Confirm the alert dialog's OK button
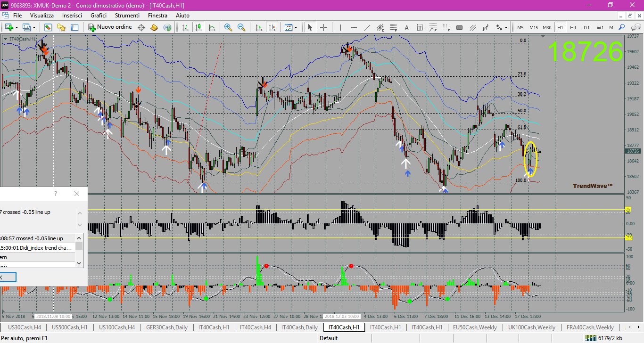 (7, 277)
